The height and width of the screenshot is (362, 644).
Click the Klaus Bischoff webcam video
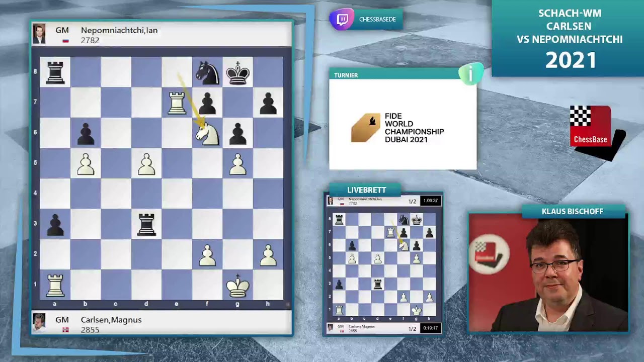tap(548, 273)
